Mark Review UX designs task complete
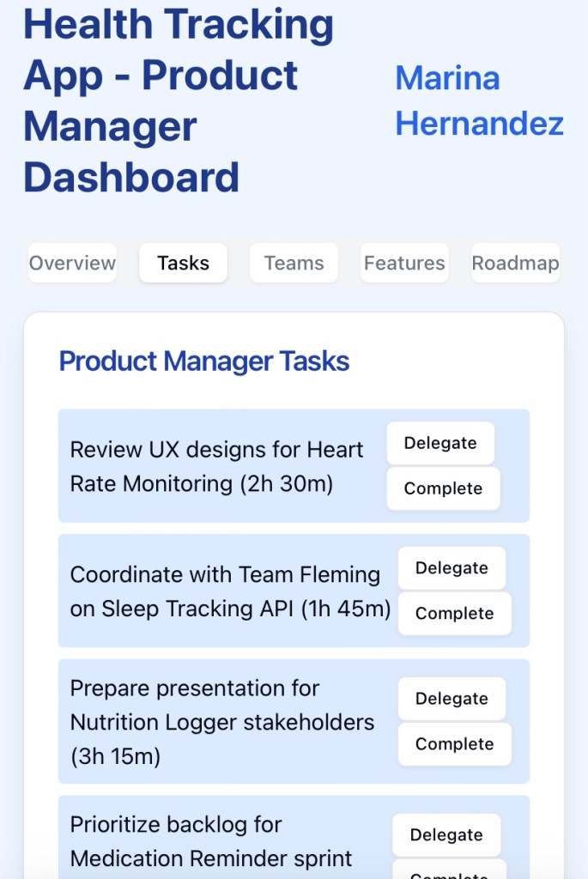The height and width of the screenshot is (879, 588). pos(443,488)
